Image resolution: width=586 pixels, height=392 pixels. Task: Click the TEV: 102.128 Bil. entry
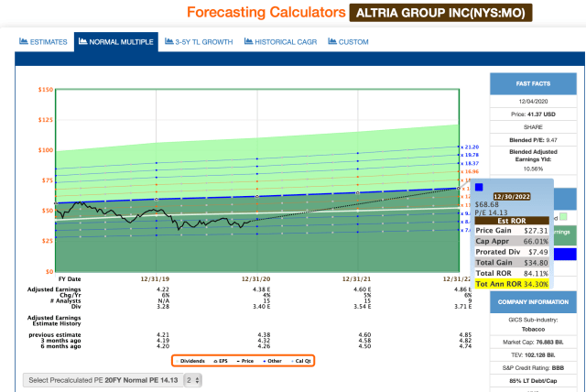pyautogui.click(x=533, y=355)
